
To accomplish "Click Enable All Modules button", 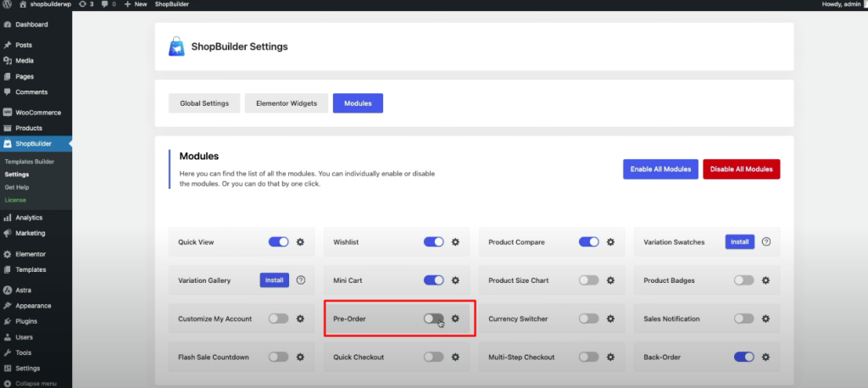I will click(x=660, y=169).
